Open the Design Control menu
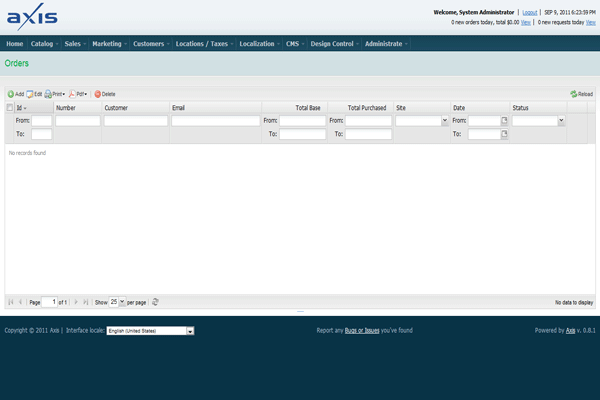600x400 pixels. (x=334, y=44)
